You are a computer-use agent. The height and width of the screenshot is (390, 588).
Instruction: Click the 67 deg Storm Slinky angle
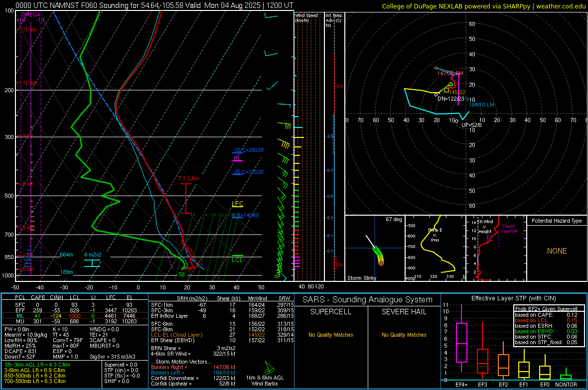coord(394,219)
